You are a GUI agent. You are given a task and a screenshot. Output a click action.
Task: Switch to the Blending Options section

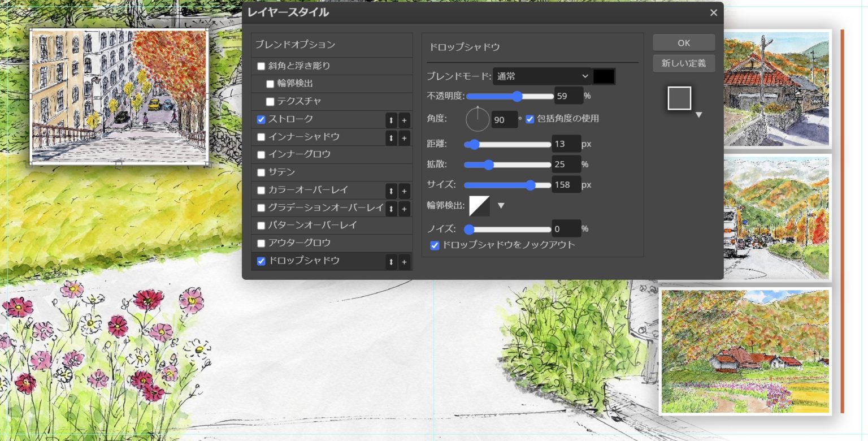294,44
